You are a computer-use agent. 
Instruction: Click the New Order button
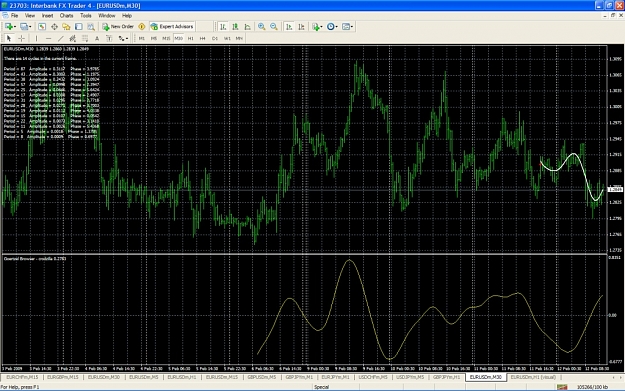coord(118,27)
